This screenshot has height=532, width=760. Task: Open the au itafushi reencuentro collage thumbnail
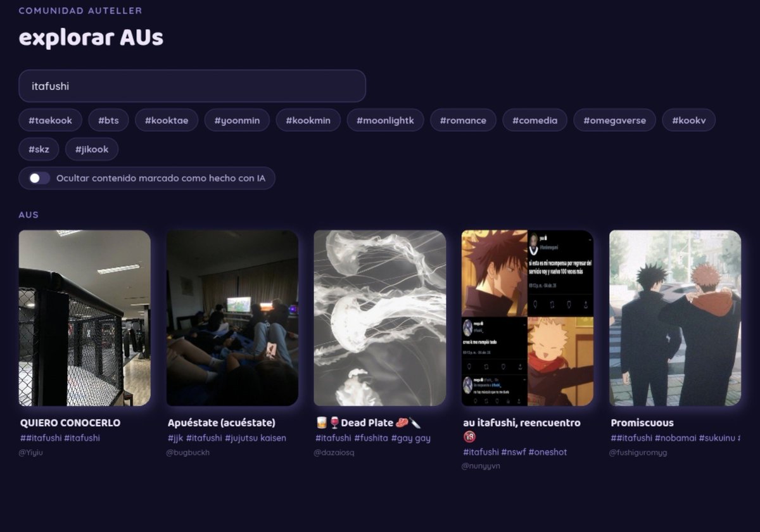click(x=528, y=318)
